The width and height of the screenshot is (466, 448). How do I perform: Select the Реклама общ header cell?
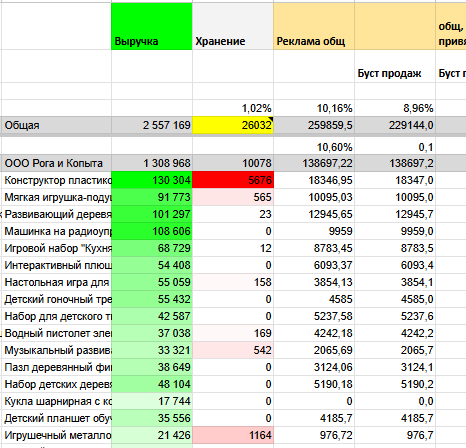pos(314,26)
